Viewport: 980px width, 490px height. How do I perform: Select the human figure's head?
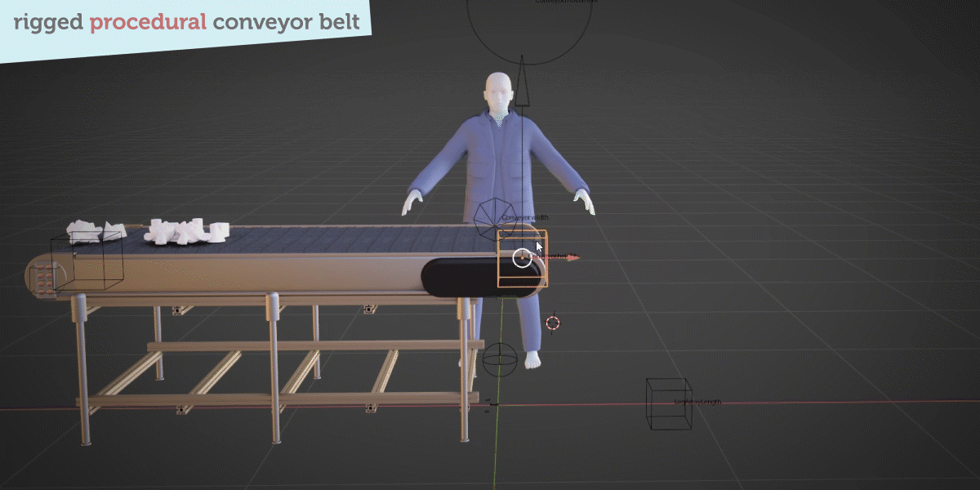coord(498,90)
